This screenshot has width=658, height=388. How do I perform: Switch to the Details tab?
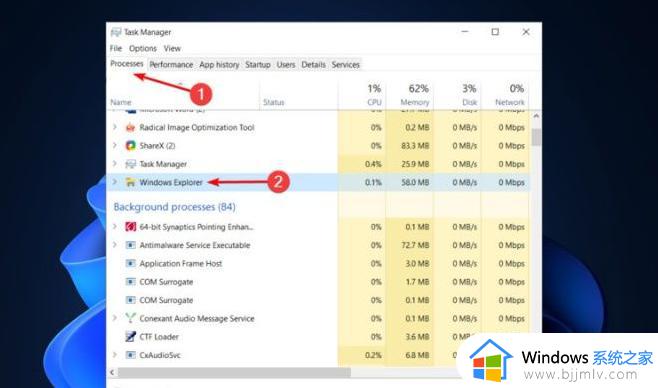pyautogui.click(x=313, y=65)
